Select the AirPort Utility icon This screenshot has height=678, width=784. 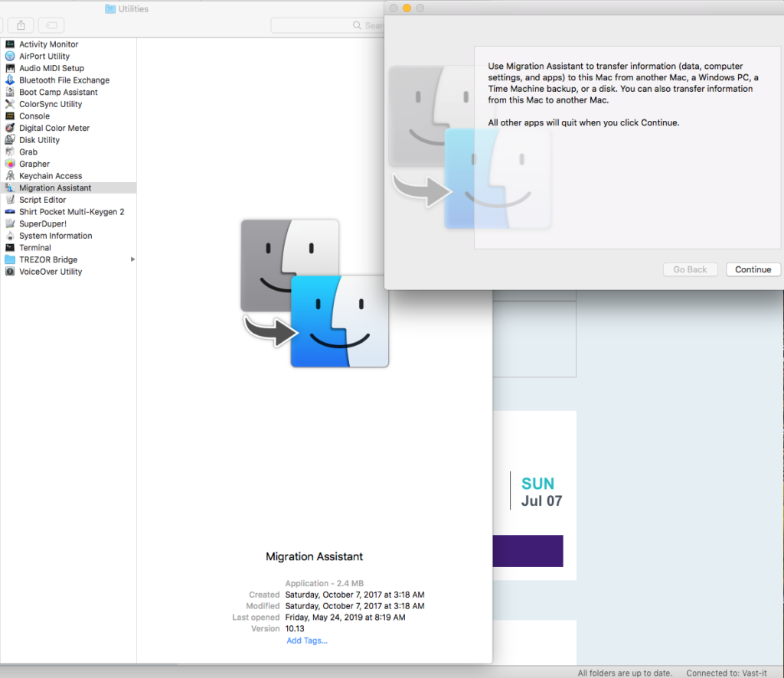pos(10,57)
